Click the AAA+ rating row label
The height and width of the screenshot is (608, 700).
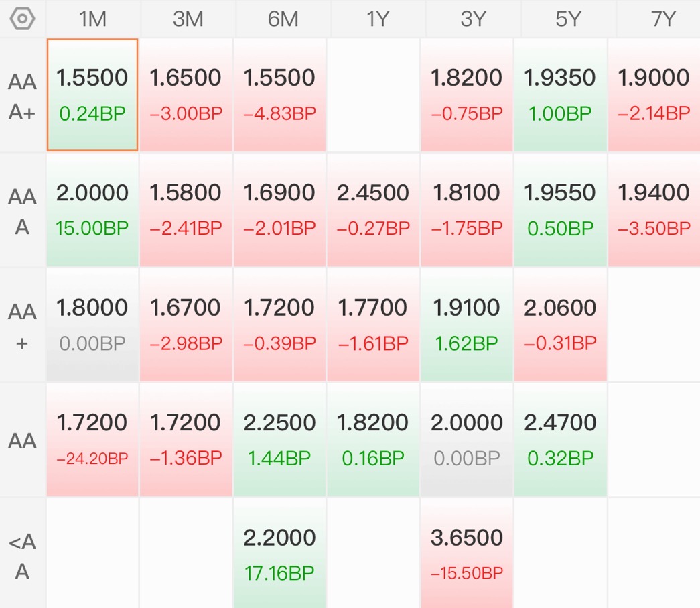pos(22,96)
